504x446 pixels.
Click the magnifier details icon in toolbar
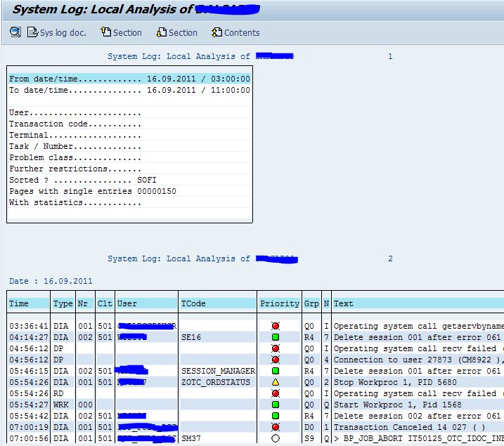point(15,32)
